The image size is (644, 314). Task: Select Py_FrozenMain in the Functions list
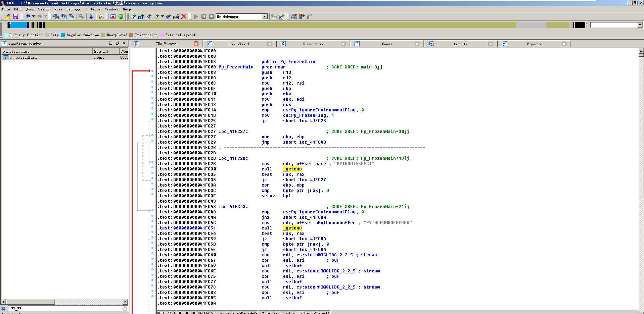(x=65, y=57)
